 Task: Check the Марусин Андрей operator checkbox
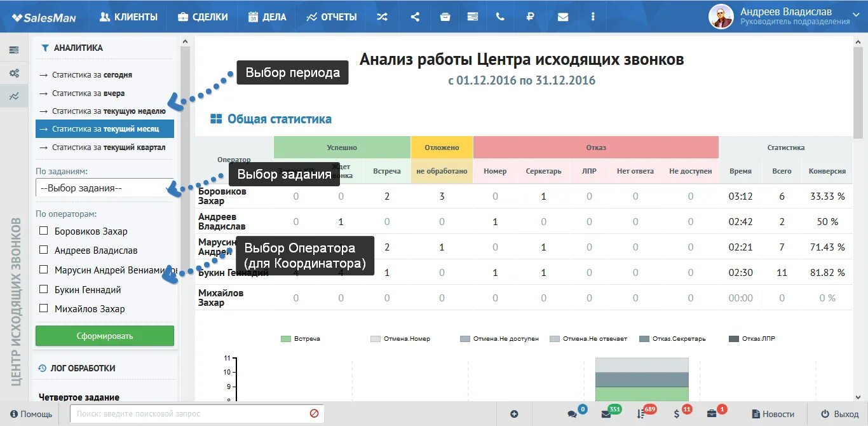44,270
